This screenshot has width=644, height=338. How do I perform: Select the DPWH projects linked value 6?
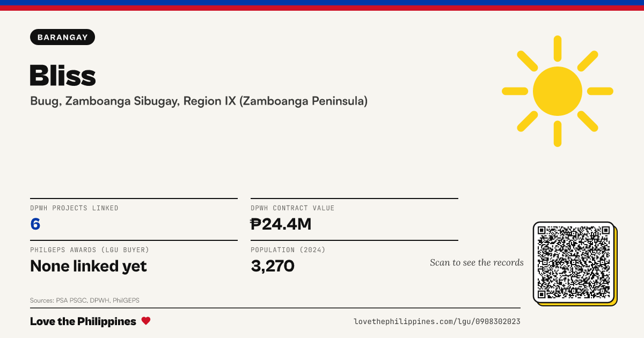pos(35,224)
